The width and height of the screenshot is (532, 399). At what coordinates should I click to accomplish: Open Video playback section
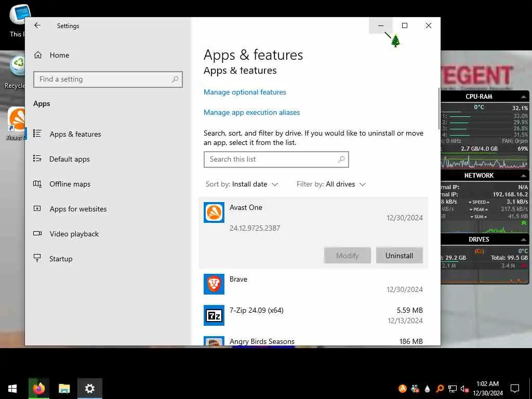(x=74, y=234)
